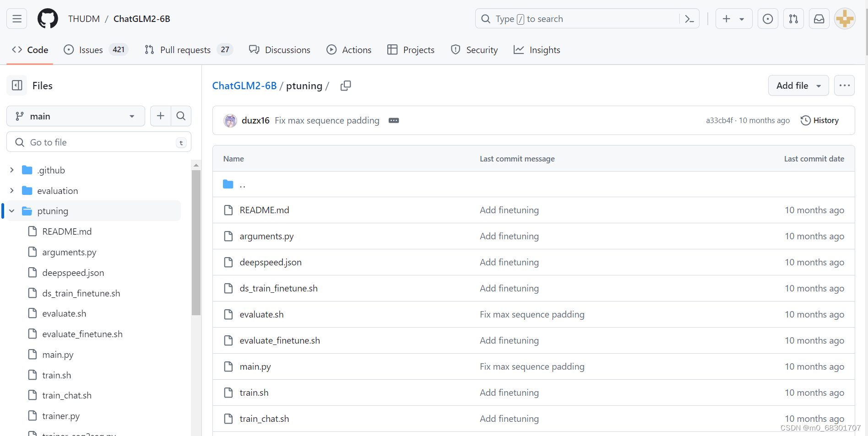
Task: Open the Insights tab
Action: point(537,50)
